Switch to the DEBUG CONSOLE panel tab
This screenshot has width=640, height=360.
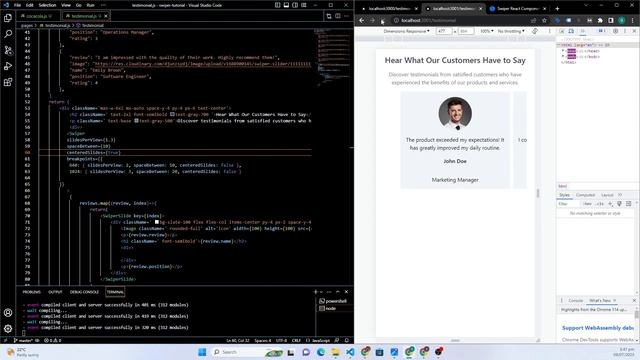coord(84,292)
